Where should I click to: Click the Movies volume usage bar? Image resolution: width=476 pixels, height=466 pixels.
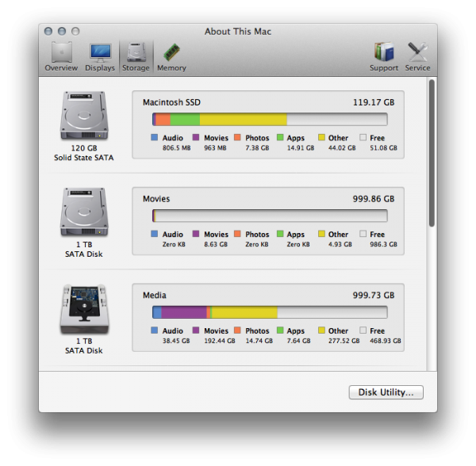click(x=270, y=216)
